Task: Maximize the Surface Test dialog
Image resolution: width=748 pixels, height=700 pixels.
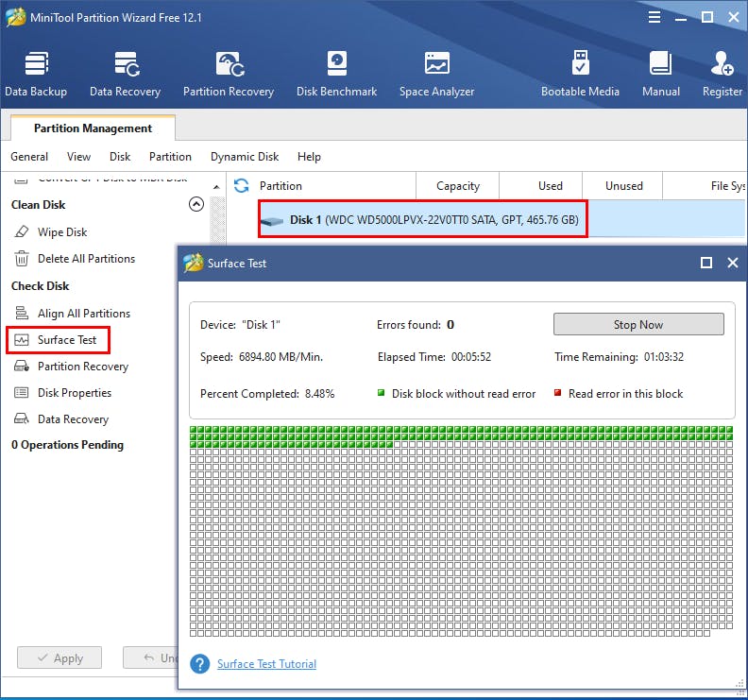Action: pyautogui.click(x=706, y=263)
